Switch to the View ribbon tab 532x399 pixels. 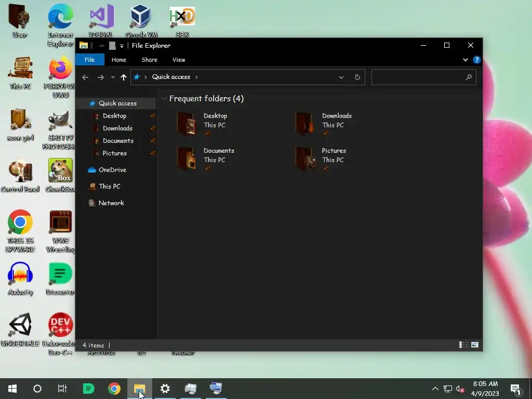(x=179, y=60)
